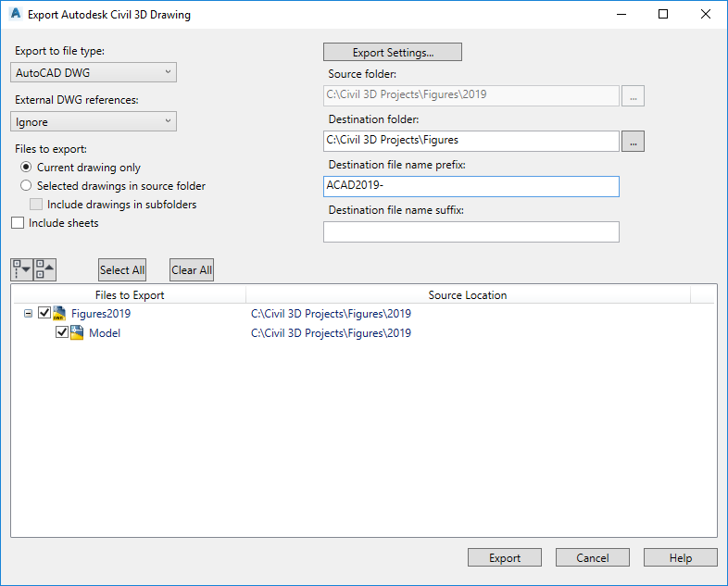Click the Figures2019 DWG file icon
Image resolution: width=728 pixels, height=586 pixels.
pyautogui.click(x=60, y=313)
